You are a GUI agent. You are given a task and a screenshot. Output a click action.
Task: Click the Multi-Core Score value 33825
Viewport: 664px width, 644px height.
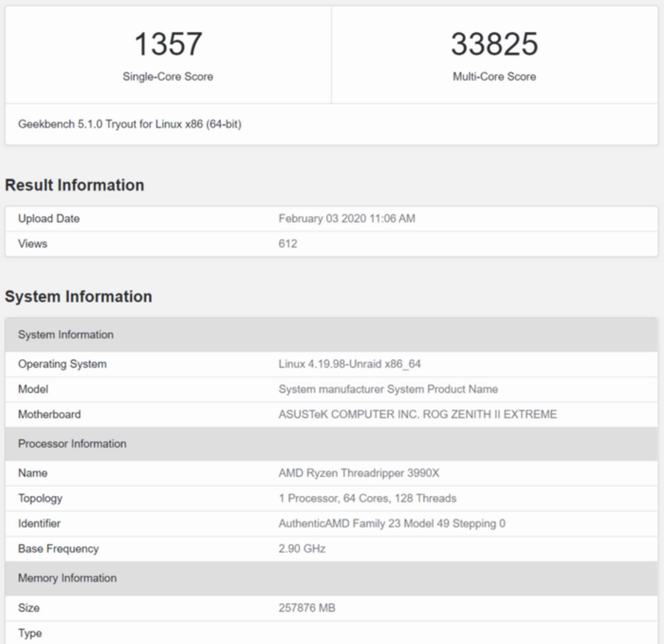click(495, 43)
